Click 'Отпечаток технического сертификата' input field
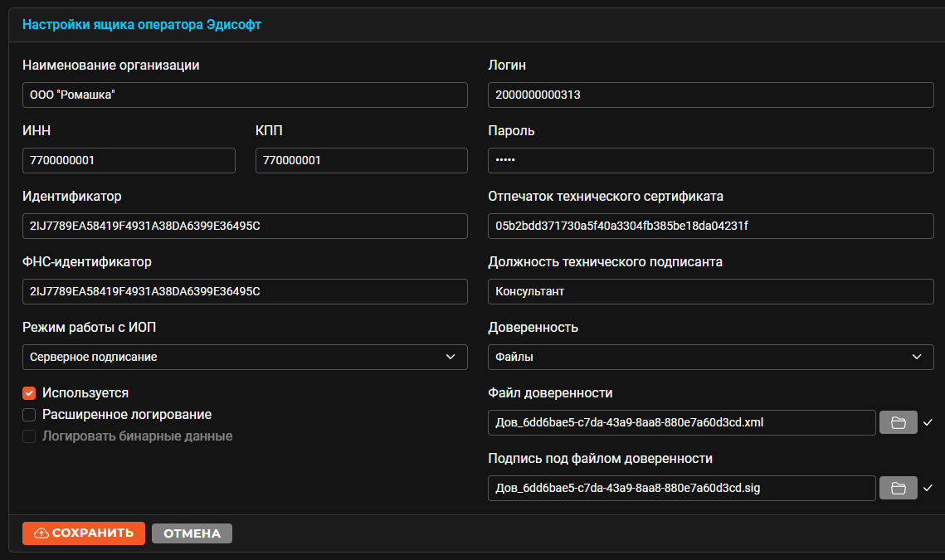 pyautogui.click(x=710, y=226)
